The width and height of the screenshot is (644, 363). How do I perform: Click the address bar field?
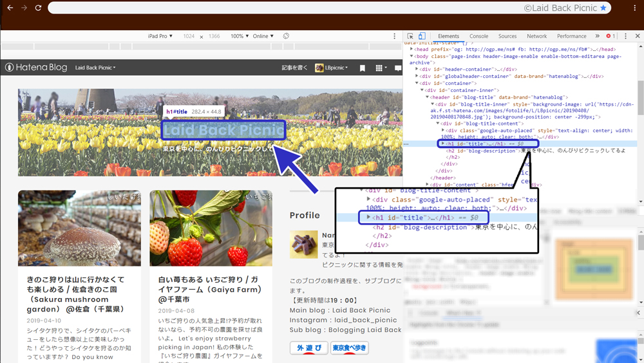329,8
